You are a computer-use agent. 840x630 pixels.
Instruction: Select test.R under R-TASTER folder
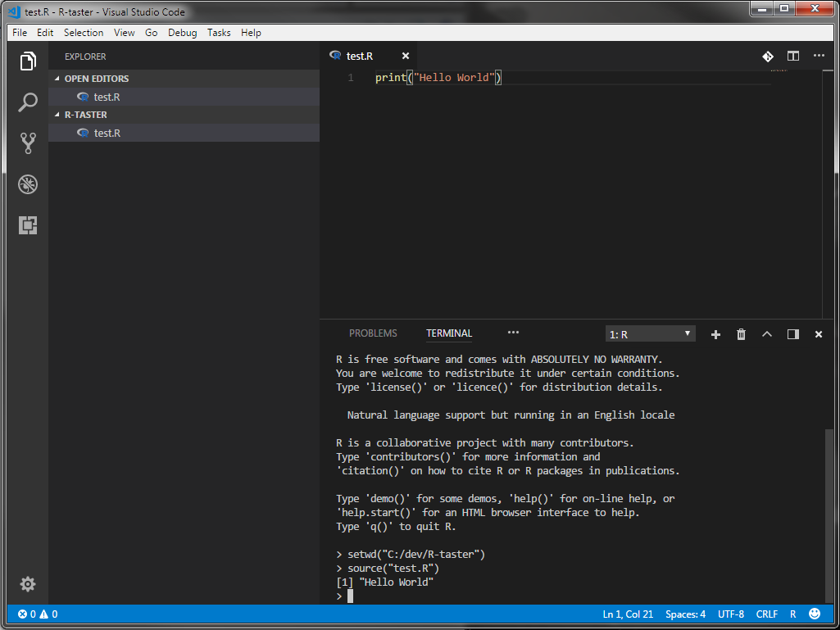tap(107, 133)
